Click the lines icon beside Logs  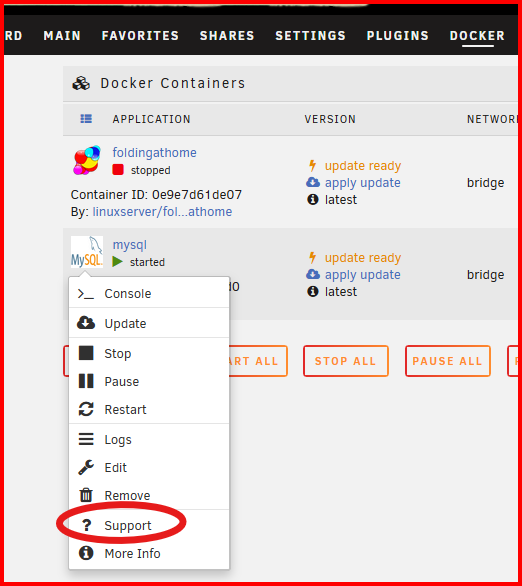click(x=86, y=439)
